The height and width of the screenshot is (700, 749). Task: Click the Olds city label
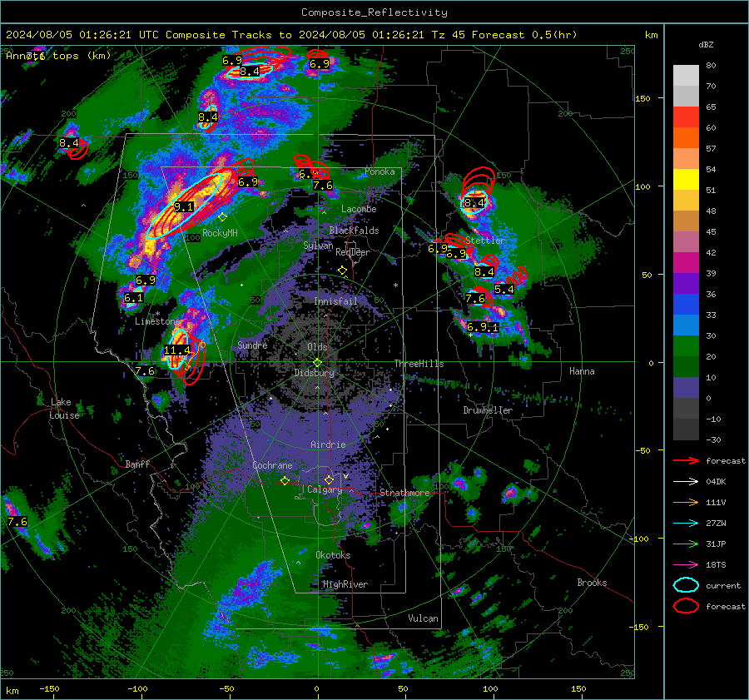pyautogui.click(x=317, y=347)
